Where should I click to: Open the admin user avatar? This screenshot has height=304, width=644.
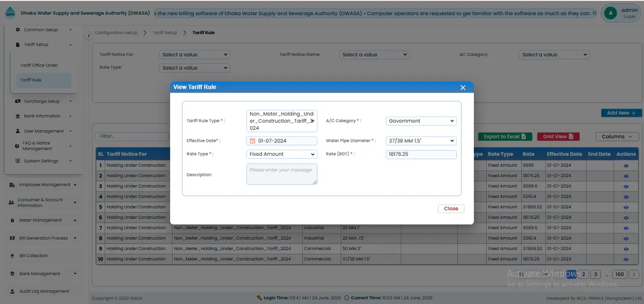(x=610, y=13)
